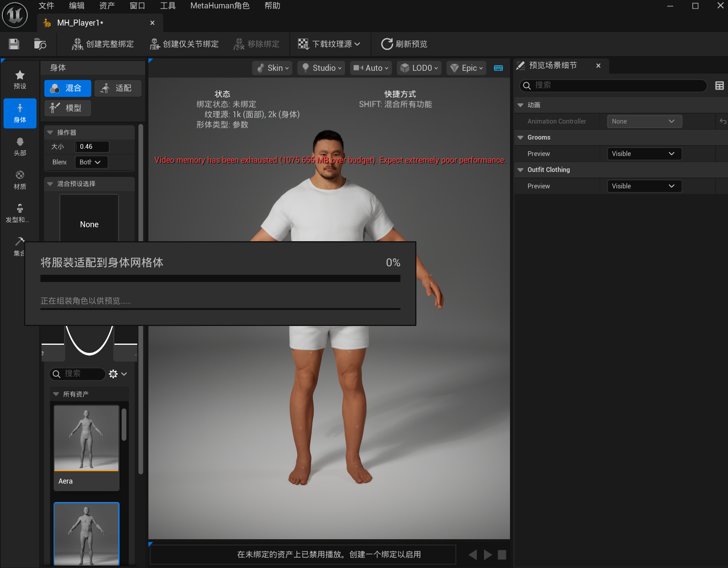This screenshot has width=728, height=568.
Task: Open the Grooms Preview Visible dropdown
Action: [644, 154]
